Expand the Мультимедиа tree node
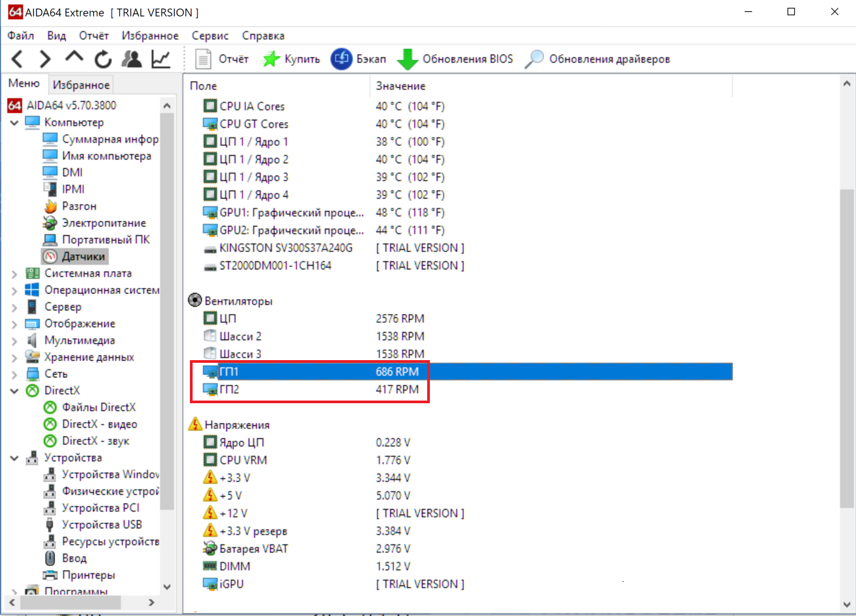This screenshot has height=616, width=856. (14, 341)
